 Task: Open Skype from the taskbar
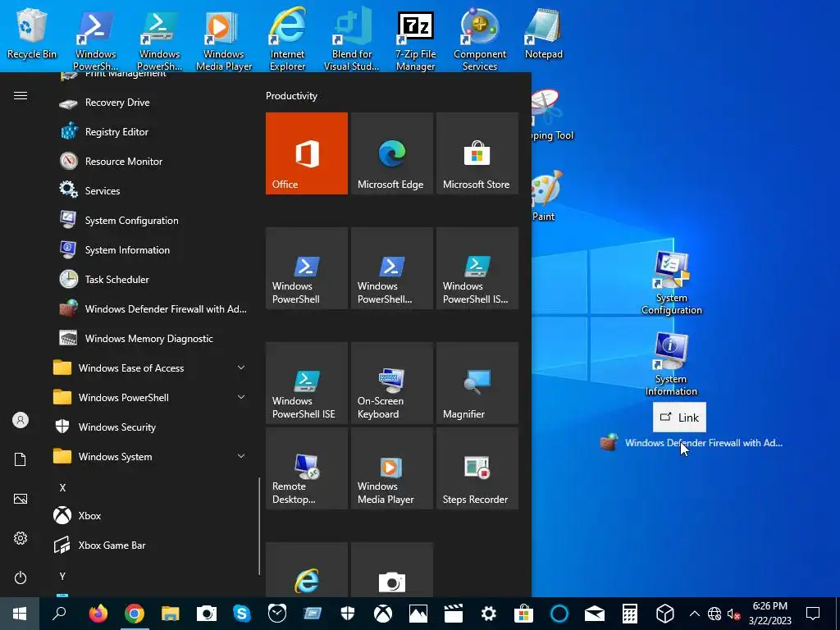point(242,614)
